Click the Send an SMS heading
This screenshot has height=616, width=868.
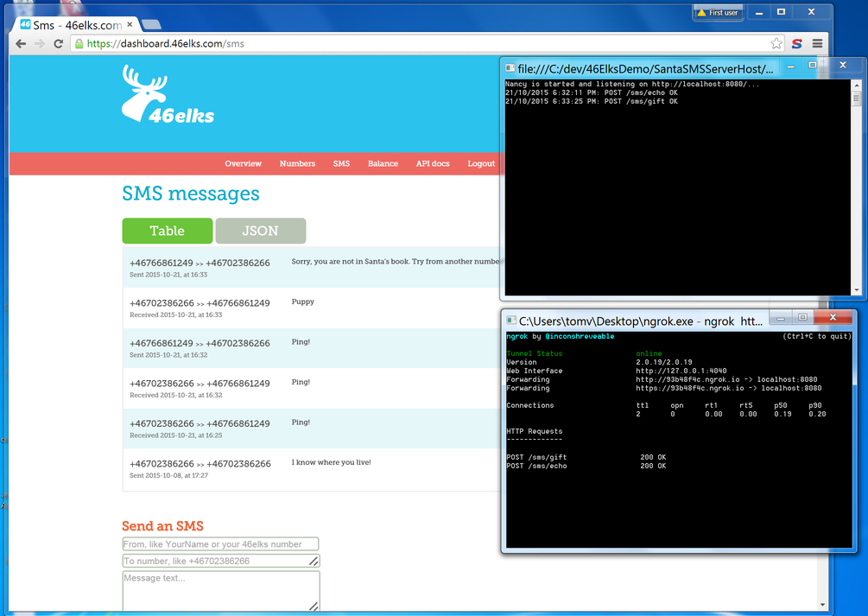point(162,525)
